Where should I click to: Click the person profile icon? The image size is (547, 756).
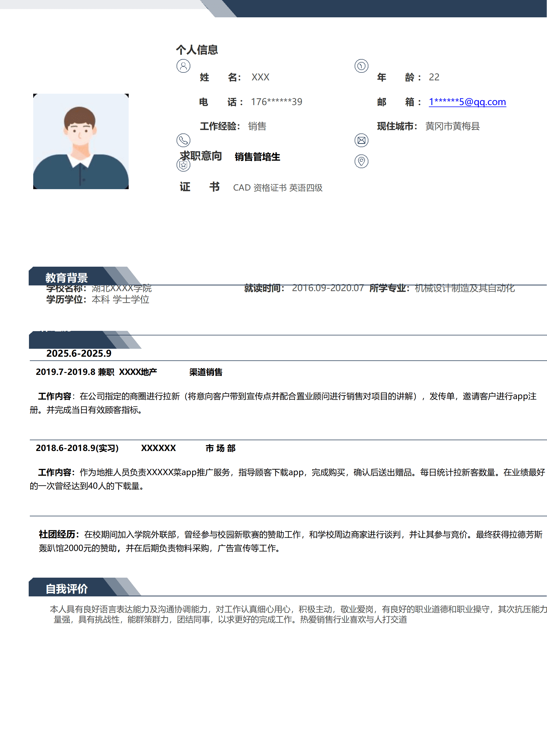183,66
